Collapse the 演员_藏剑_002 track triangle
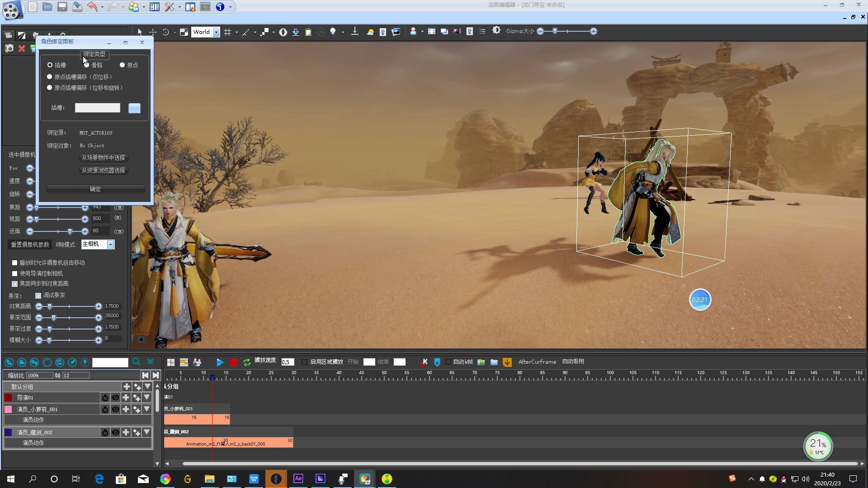Screen dimensions: 868x488 (147, 432)
